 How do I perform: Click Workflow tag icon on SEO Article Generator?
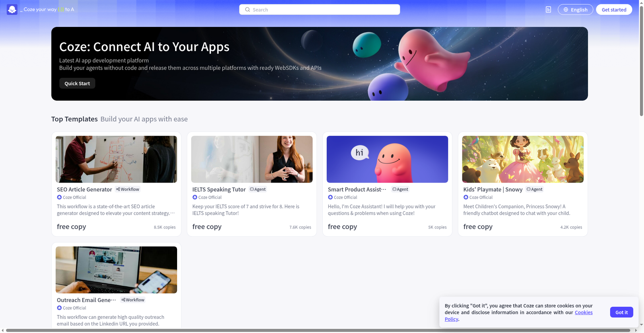coord(118,189)
